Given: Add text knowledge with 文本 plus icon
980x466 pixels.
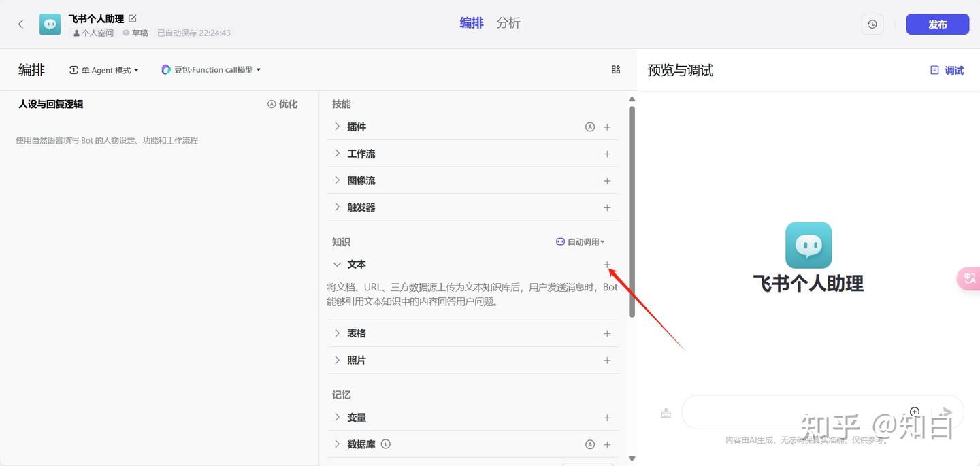Looking at the screenshot, I should click(x=607, y=264).
